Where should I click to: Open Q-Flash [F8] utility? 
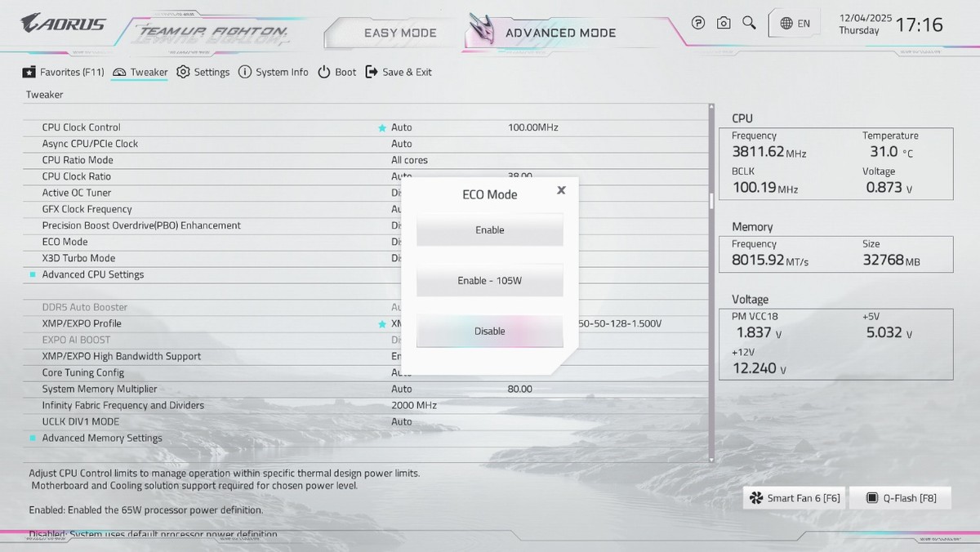[x=902, y=498]
